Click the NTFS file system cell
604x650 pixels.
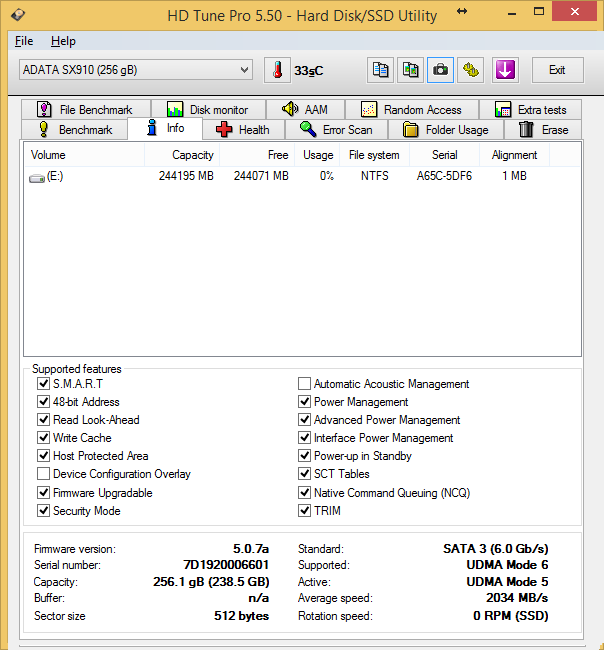375,176
